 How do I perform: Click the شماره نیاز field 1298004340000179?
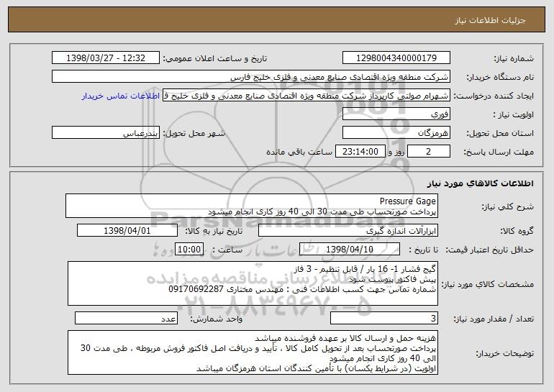tap(396, 58)
